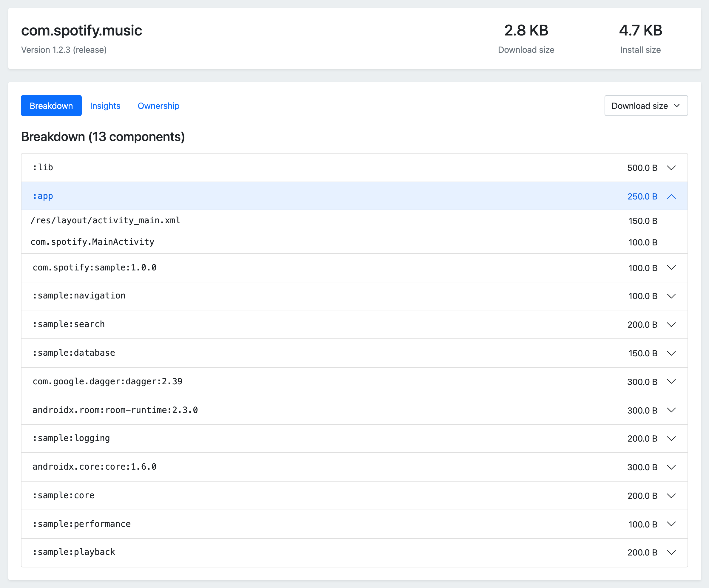Switch to the Ownership tab

click(158, 106)
